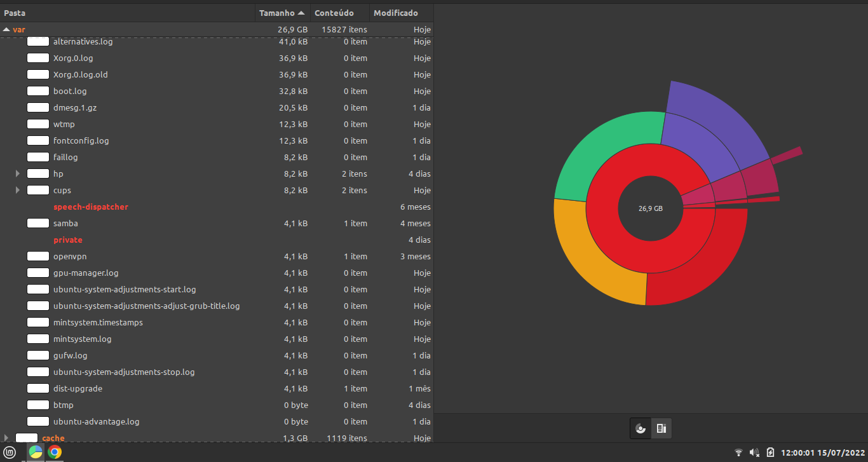Click the Conteúdo column header
The image size is (868, 462).
point(334,13)
